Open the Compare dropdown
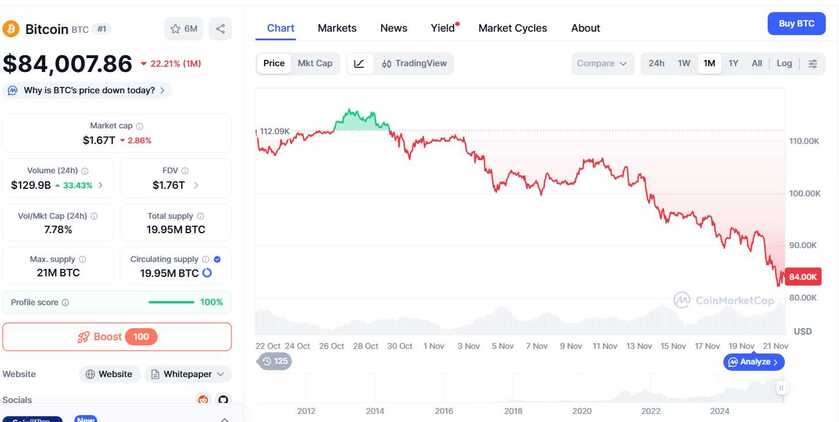 [603, 64]
